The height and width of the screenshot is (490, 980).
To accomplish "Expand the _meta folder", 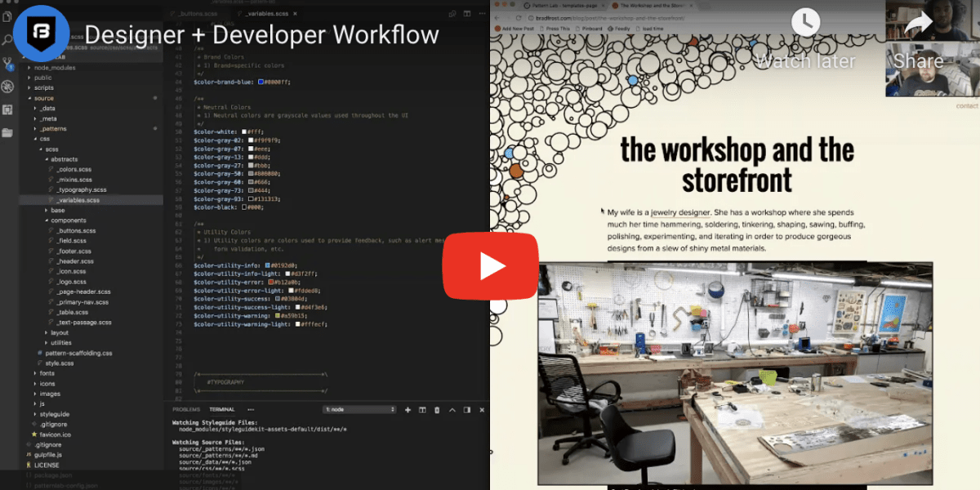I will click(x=48, y=118).
